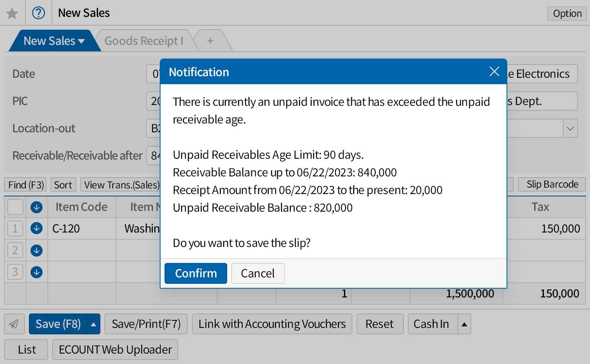Image resolution: width=590 pixels, height=364 pixels.
Task: Open the help question mark icon
Action: pyautogui.click(x=39, y=13)
